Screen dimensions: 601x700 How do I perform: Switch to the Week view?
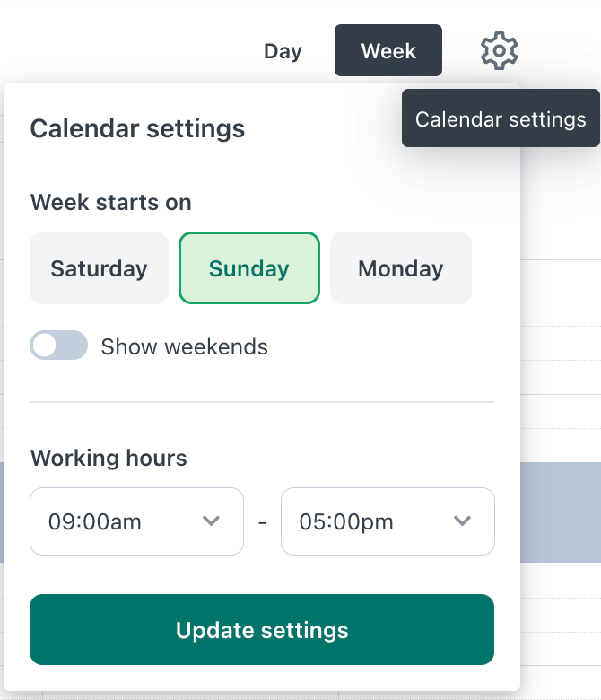pyautogui.click(x=388, y=51)
